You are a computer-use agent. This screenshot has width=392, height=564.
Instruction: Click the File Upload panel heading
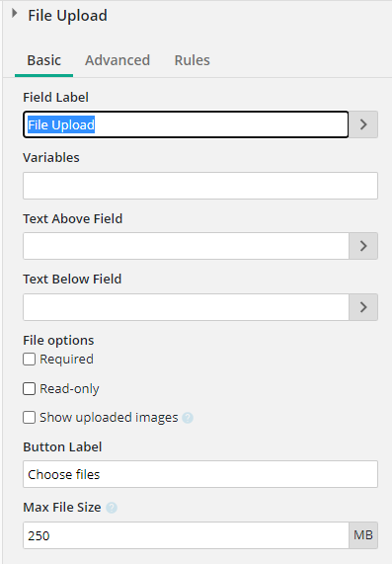click(67, 16)
